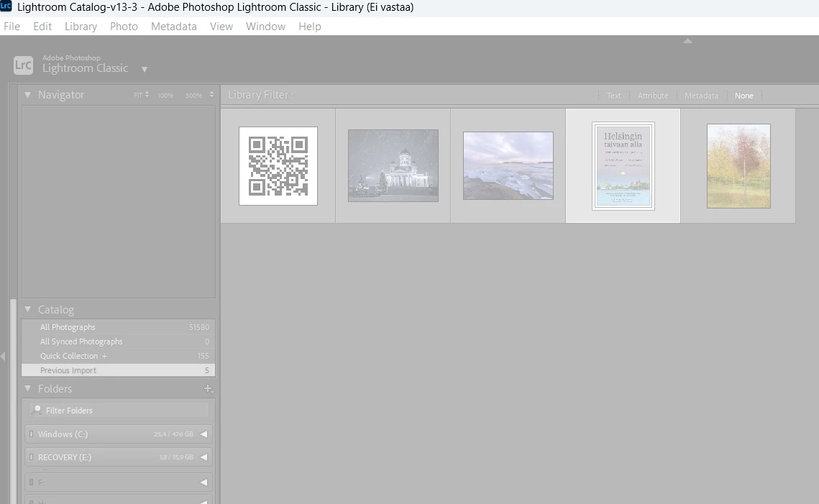Collapse the Folders panel triangle

27,388
